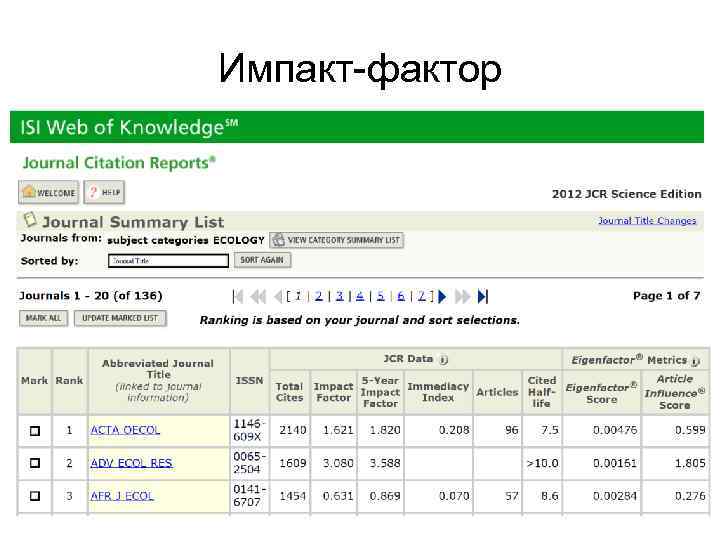Screen dimensions: 720x540
Task: Mark the AFR J ECOL checkbox
Action: pos(35,496)
